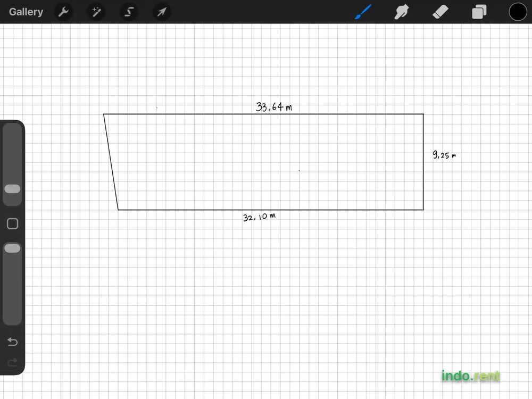This screenshot has height=399, width=532.
Task: Click the 33.64 m handwritten label
Action: point(274,107)
